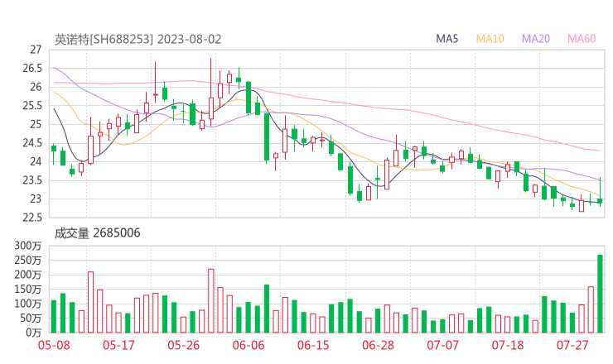Screen dimensions: 613x364
Task: Click the 100万 volume axis label
Action: click(x=28, y=304)
